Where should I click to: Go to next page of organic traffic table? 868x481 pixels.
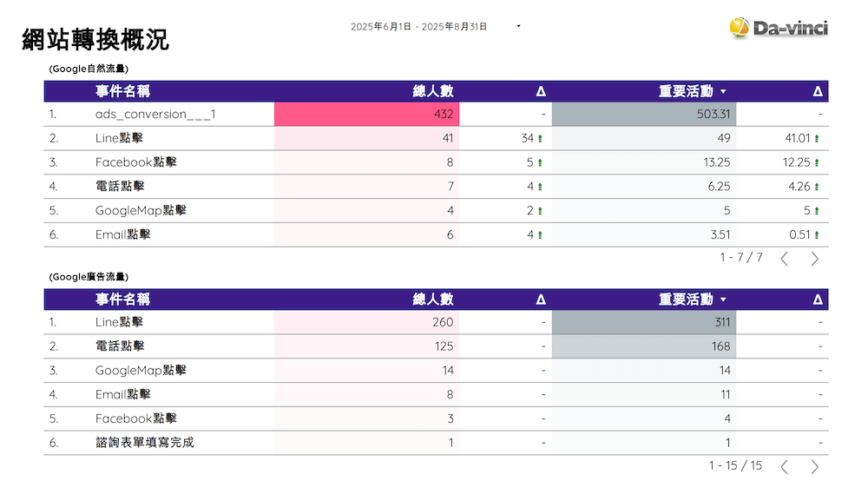[x=814, y=258]
